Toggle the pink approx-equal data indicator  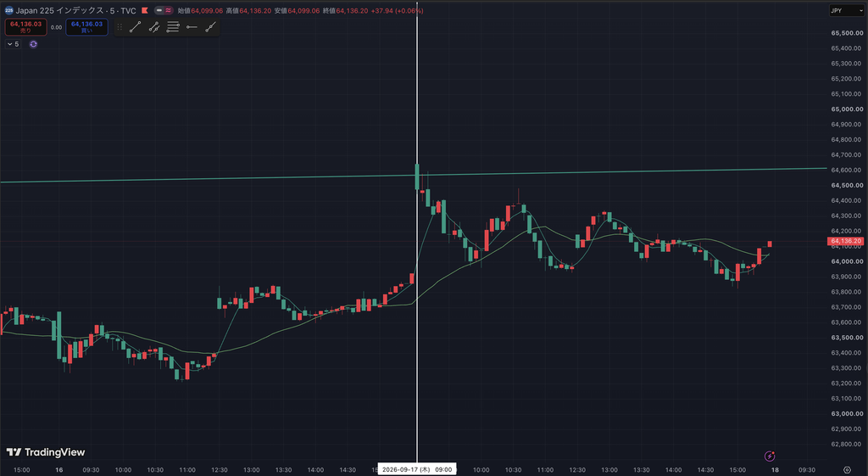168,10
